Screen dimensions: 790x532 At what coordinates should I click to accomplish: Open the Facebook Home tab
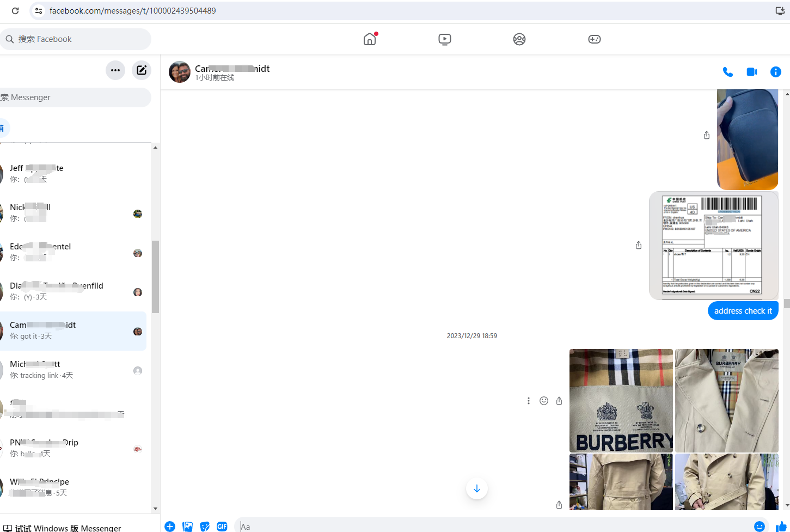370,39
